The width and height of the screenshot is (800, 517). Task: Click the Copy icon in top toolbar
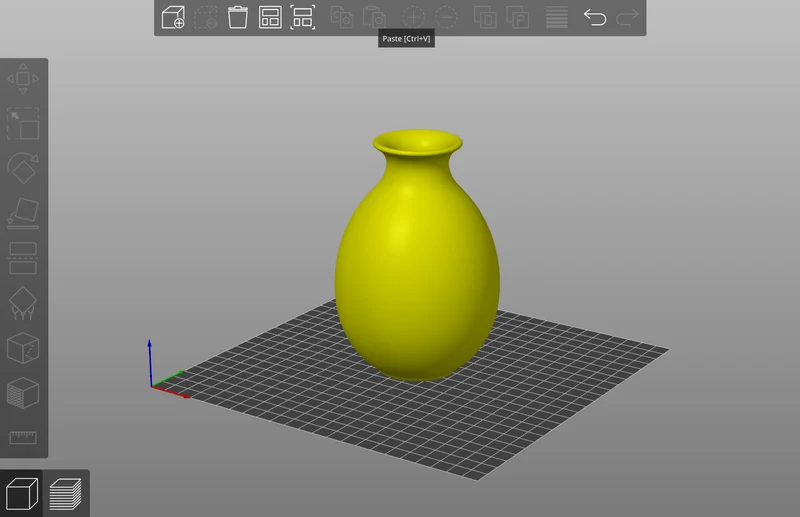pyautogui.click(x=342, y=17)
